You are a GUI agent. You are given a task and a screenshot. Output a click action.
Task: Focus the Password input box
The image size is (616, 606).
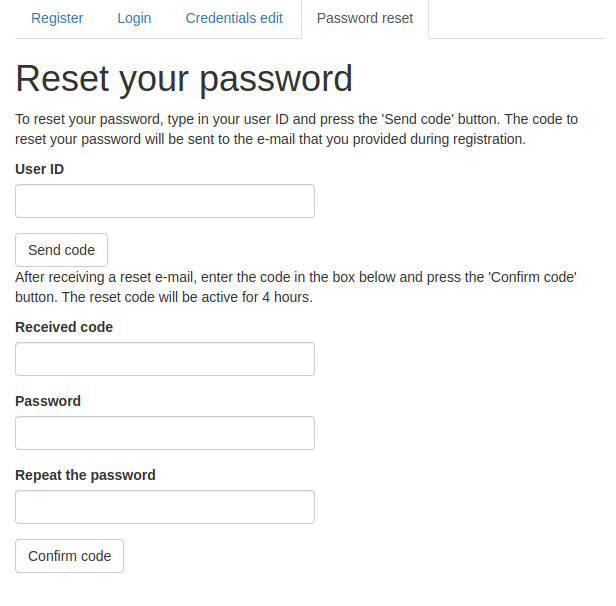click(x=165, y=433)
